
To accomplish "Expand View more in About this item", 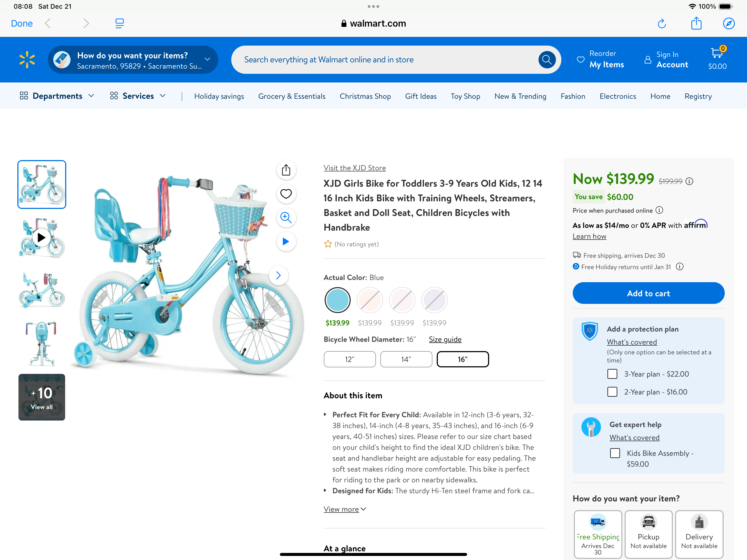I will pos(345,509).
